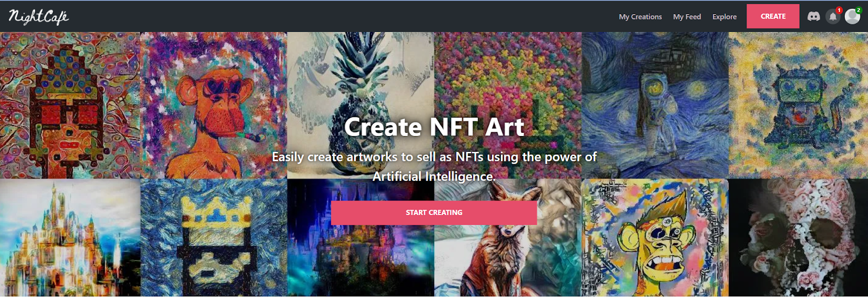Select the floral skull artwork
This screenshot has height=298, width=868.
[x=798, y=237]
